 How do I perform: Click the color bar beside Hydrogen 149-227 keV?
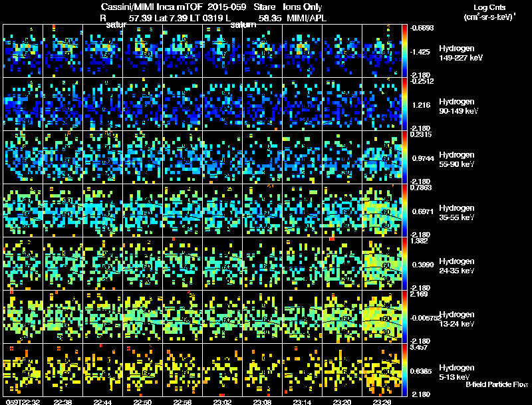(x=404, y=51)
